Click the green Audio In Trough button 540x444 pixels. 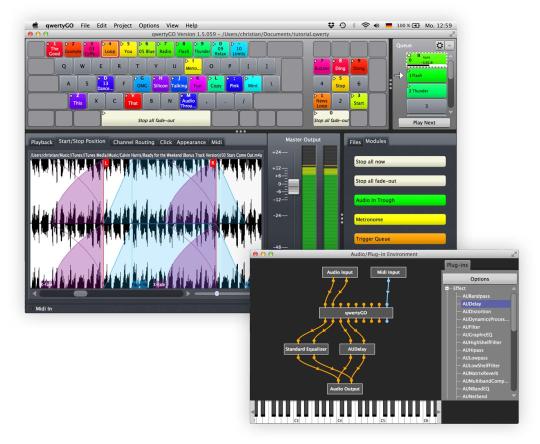point(400,200)
